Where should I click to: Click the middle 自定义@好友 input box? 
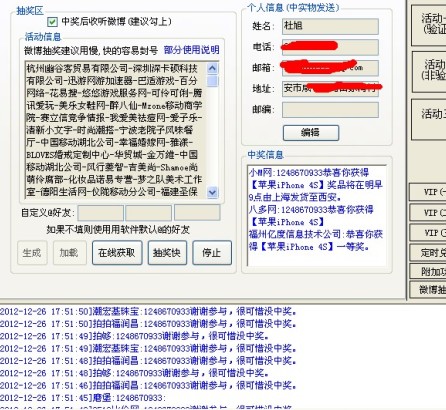(149, 213)
